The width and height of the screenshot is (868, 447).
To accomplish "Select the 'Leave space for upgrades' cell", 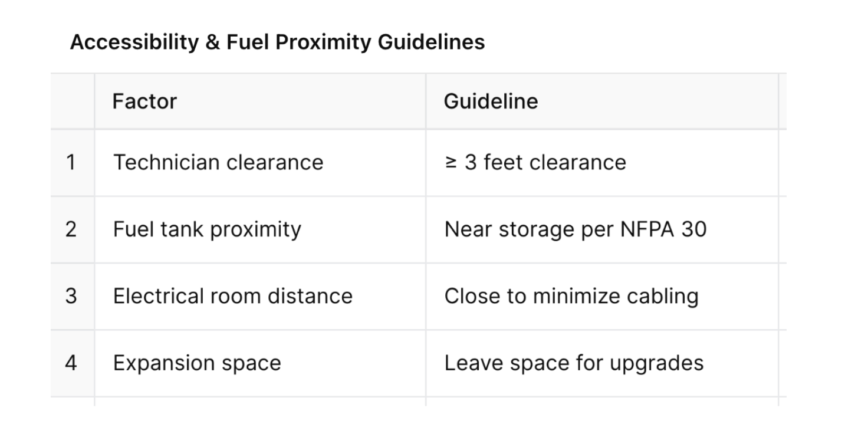I will pyautogui.click(x=574, y=363).
